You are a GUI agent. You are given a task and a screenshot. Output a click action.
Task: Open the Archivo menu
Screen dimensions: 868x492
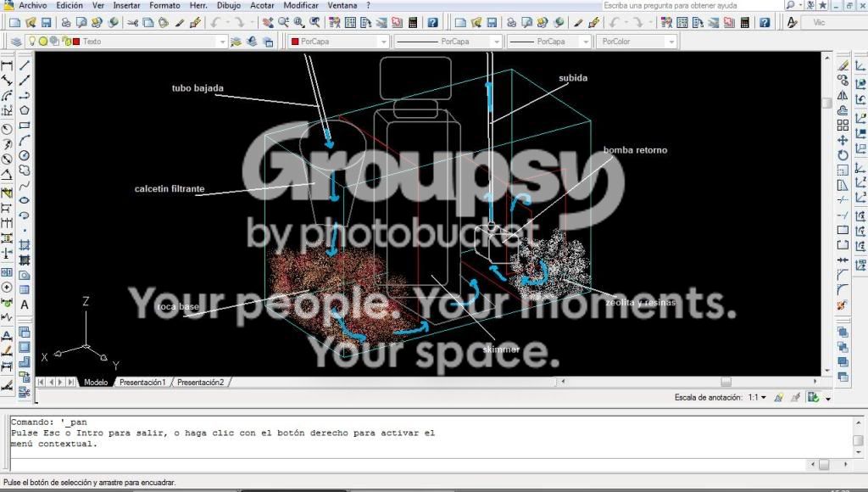point(33,5)
